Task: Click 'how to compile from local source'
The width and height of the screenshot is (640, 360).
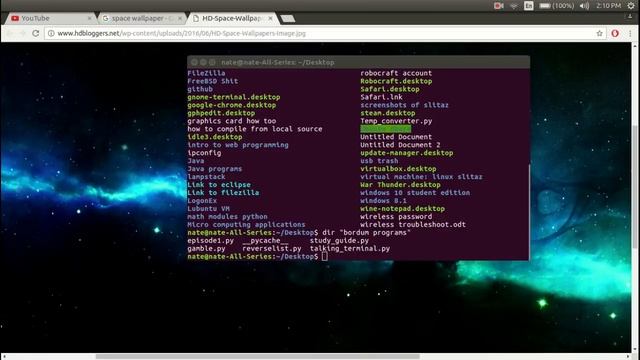Action: (x=255, y=129)
